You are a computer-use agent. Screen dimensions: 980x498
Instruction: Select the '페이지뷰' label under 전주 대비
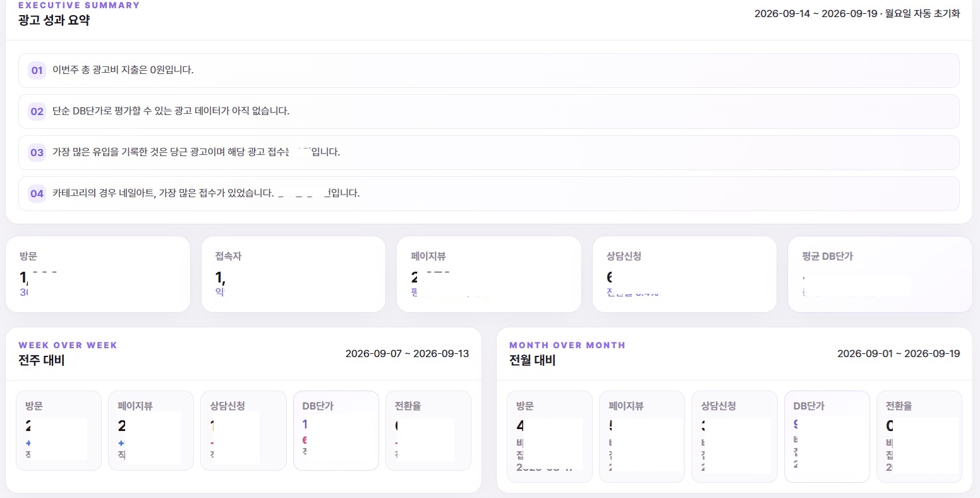coord(135,406)
